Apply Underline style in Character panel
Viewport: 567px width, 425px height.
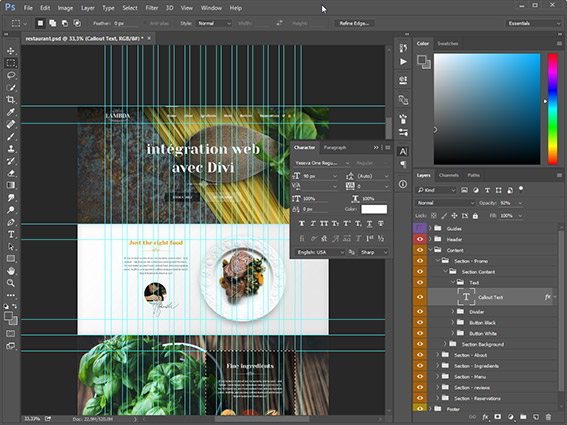[369, 224]
